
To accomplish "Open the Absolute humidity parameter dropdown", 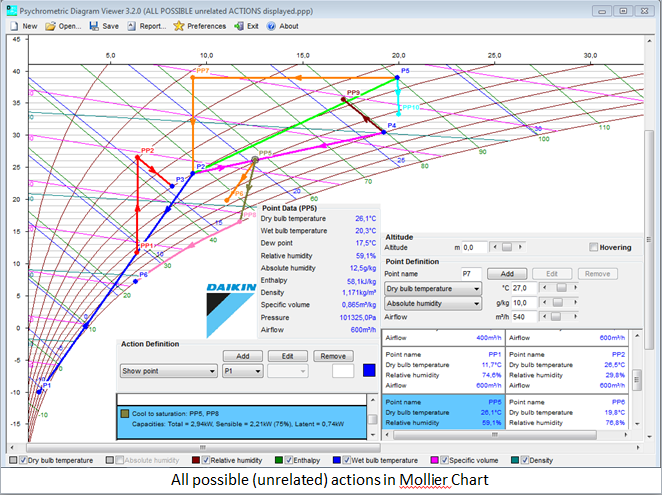I will [433, 302].
